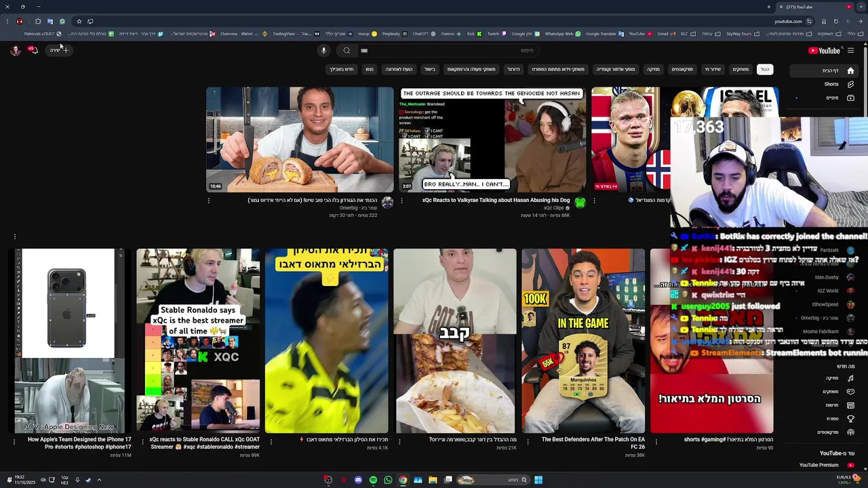Open options menu for bagel video

208,201
